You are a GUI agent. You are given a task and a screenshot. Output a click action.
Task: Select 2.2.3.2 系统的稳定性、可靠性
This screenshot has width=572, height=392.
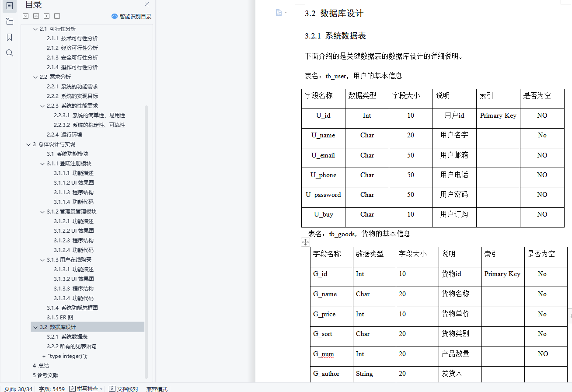click(89, 125)
